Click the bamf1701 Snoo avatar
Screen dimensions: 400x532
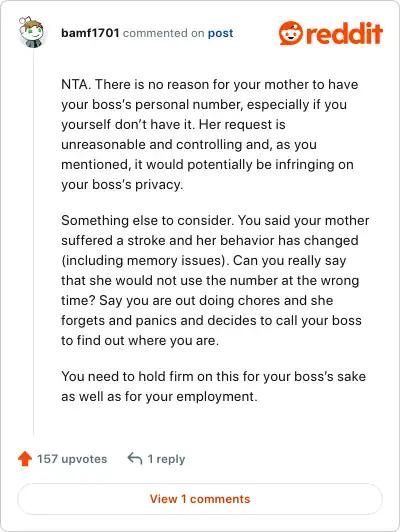pos(31,32)
